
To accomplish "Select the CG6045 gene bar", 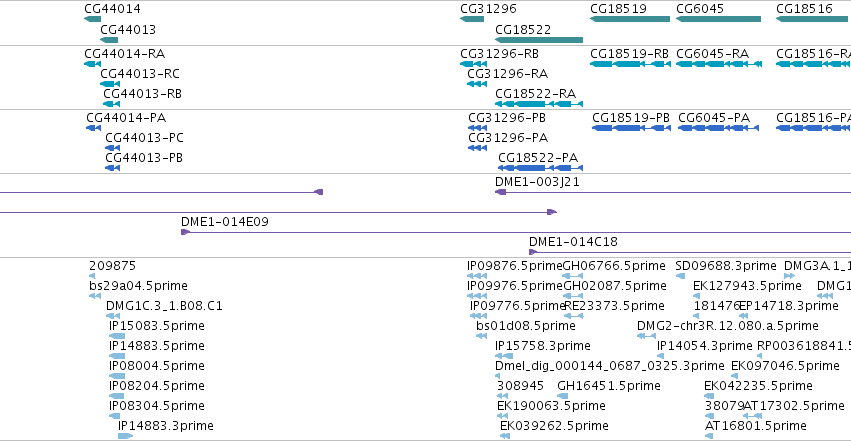I will [x=719, y=19].
